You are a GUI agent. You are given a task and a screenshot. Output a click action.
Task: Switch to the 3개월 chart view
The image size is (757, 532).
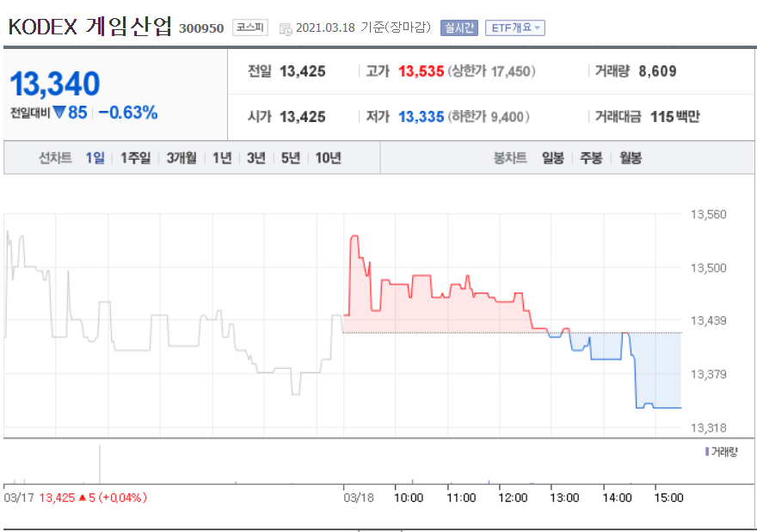click(x=181, y=157)
